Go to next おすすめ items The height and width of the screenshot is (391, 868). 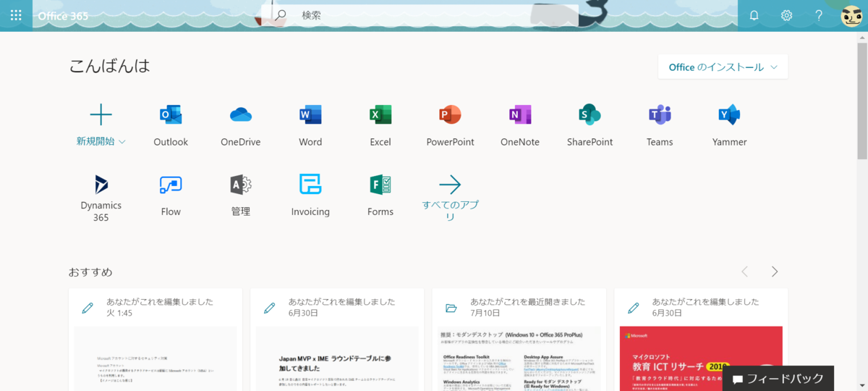coord(775,272)
